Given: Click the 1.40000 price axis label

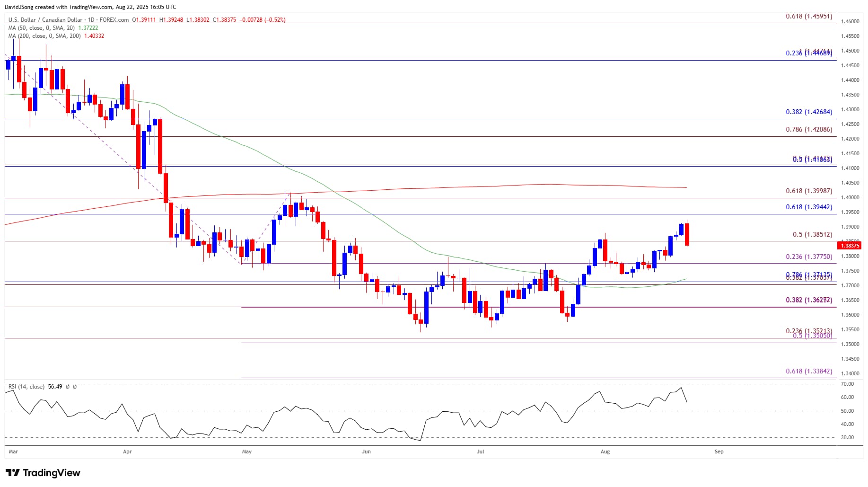Looking at the screenshot, I should point(850,197).
